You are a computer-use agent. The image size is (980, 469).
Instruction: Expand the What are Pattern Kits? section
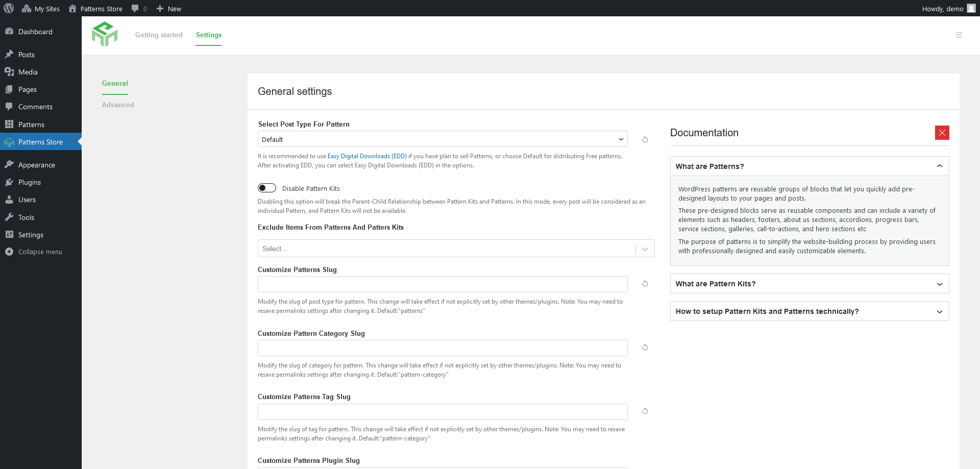pyautogui.click(x=809, y=284)
